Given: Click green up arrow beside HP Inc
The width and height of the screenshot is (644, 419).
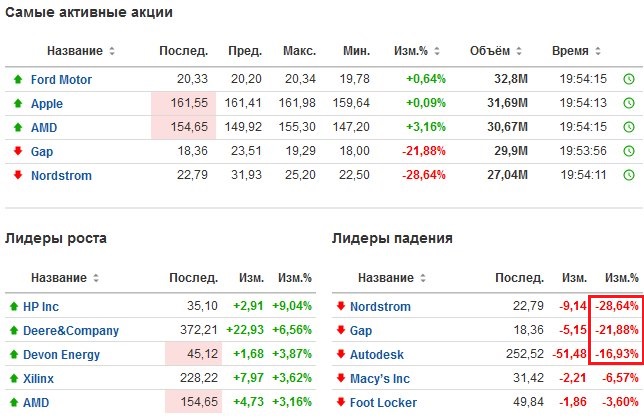Looking at the screenshot, I should pos(14,306).
